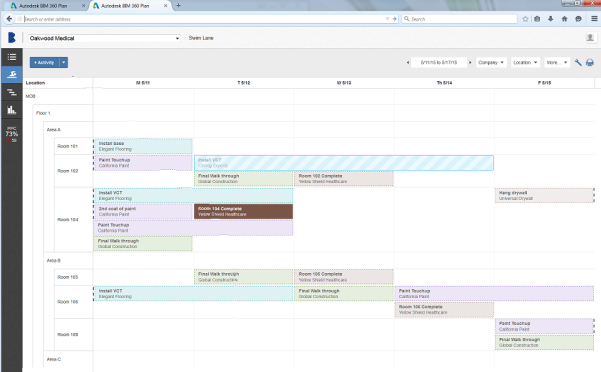
Task: Go to next week date range arrow
Action: pyautogui.click(x=470, y=62)
